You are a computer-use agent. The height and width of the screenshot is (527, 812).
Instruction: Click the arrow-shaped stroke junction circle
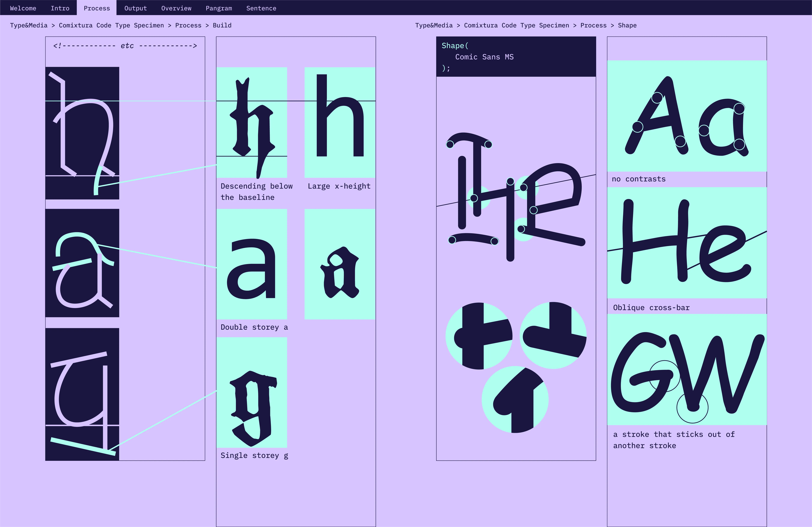515,399
